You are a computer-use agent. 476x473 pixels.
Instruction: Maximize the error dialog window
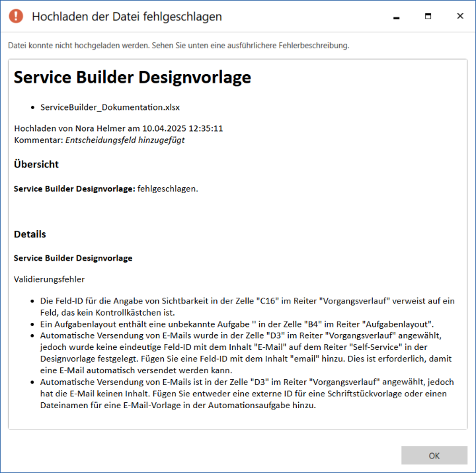click(x=428, y=17)
